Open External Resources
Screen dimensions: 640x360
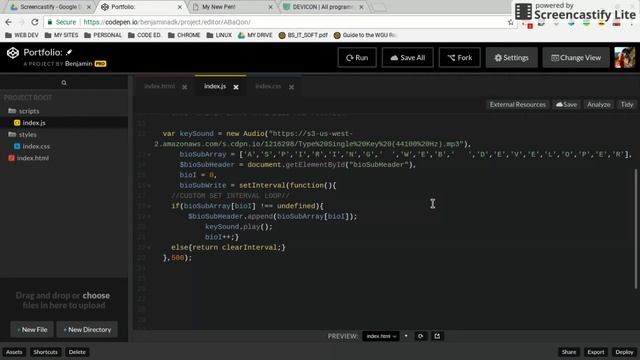tap(518, 105)
